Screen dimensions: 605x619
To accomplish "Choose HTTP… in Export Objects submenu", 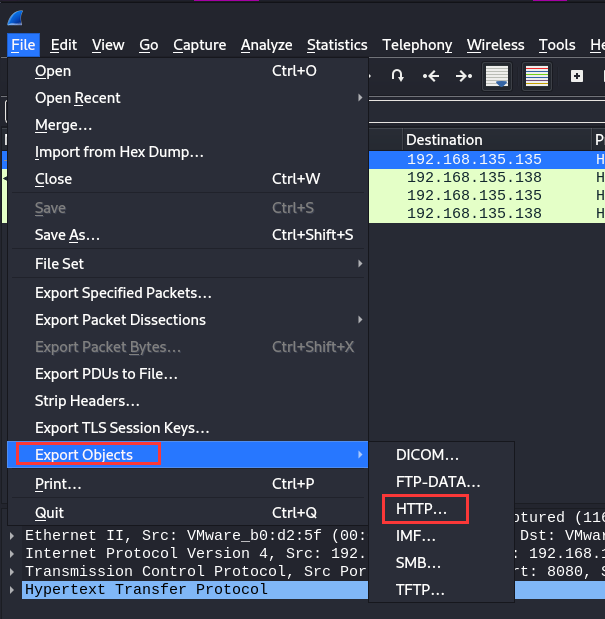I will pos(442,509).
